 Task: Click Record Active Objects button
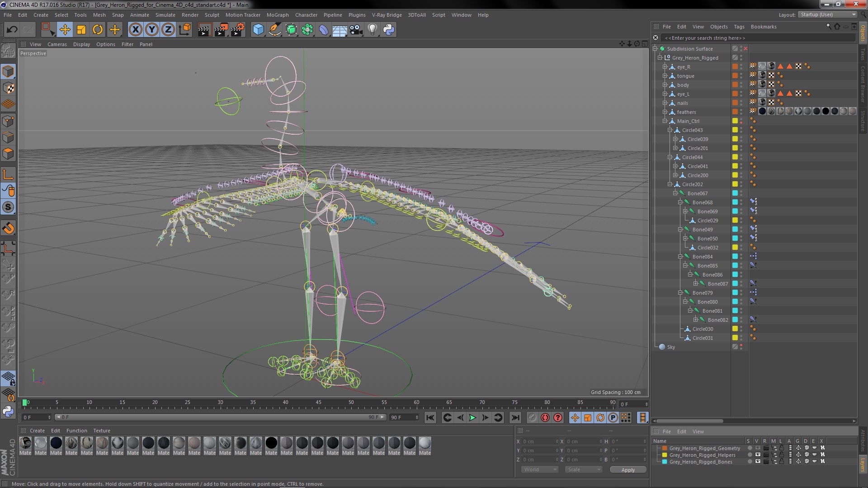(x=533, y=418)
